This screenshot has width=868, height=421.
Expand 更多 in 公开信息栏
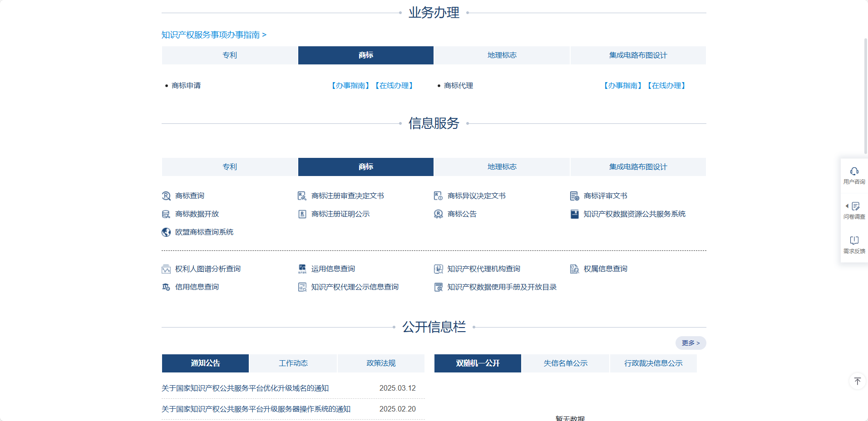click(x=690, y=343)
